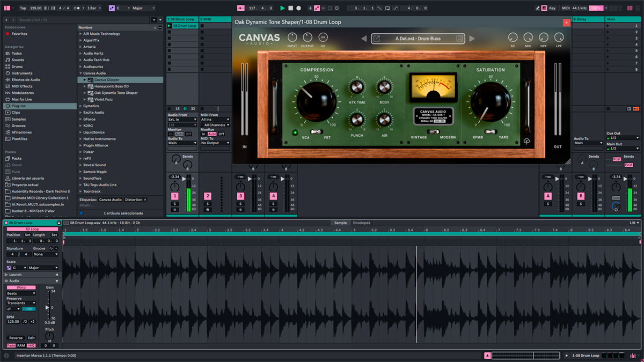Toggle the scale mode purple icon in top bar
The width and height of the screenshot is (644, 362).
(x=112, y=8)
